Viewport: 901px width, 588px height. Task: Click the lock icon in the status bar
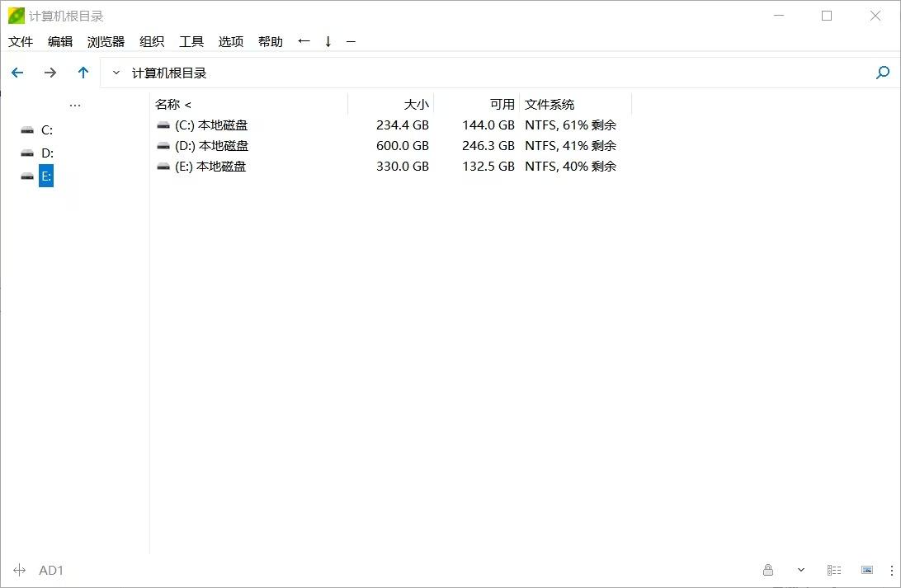pos(768,570)
